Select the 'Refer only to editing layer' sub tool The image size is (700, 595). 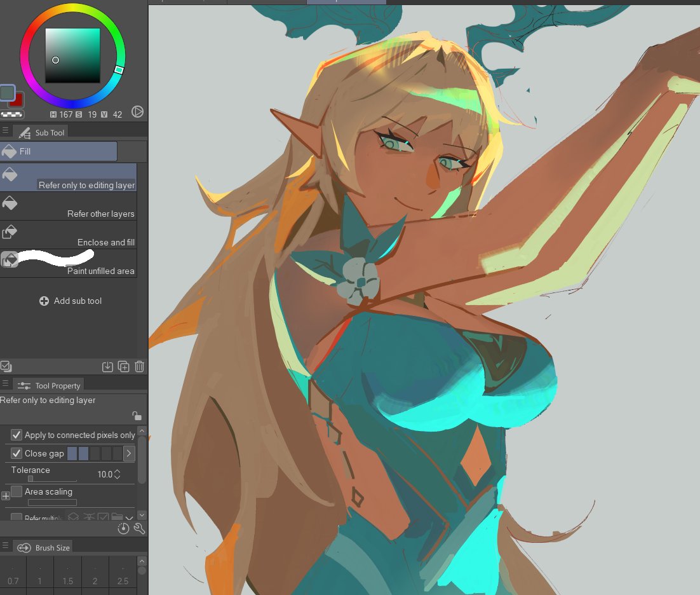(x=69, y=177)
